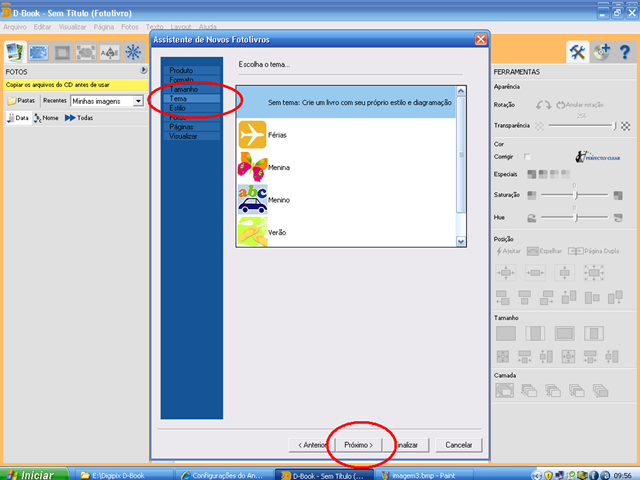Click the Espelhar mirror tool
Viewport: 640px width, 480px height.
click(x=544, y=251)
